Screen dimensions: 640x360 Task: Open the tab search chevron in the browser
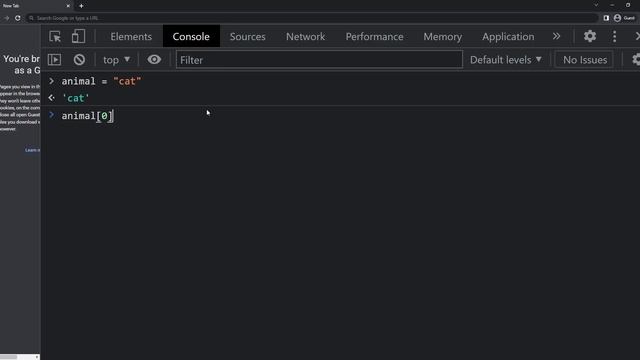(x=596, y=5)
